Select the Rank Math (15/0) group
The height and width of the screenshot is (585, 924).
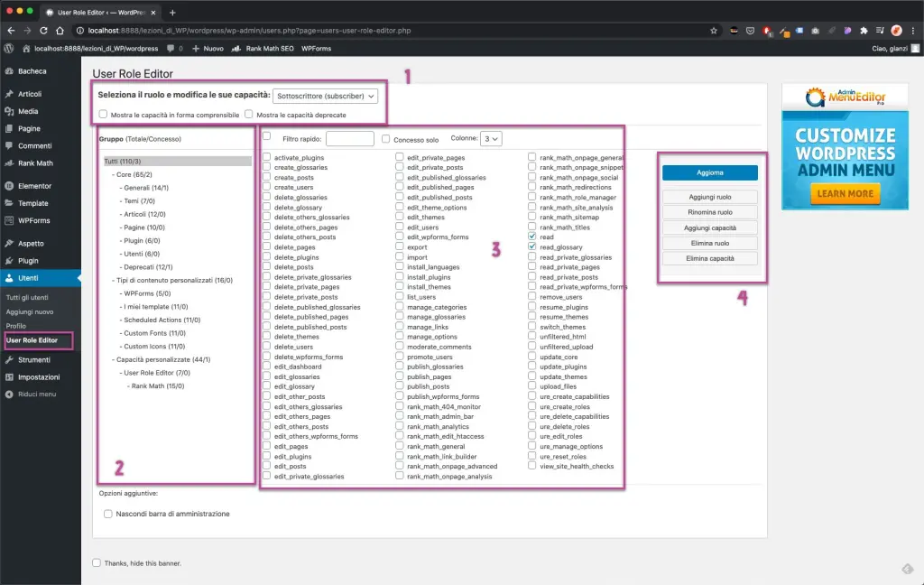pos(156,385)
